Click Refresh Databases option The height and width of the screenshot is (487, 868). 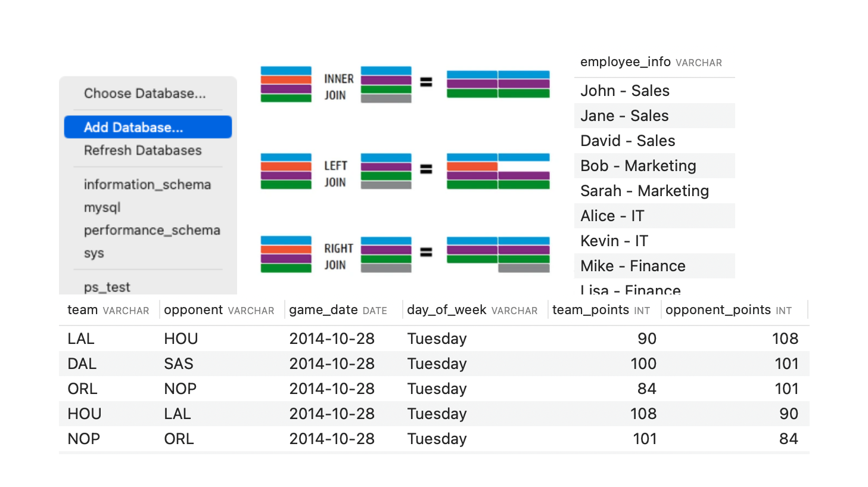point(143,151)
